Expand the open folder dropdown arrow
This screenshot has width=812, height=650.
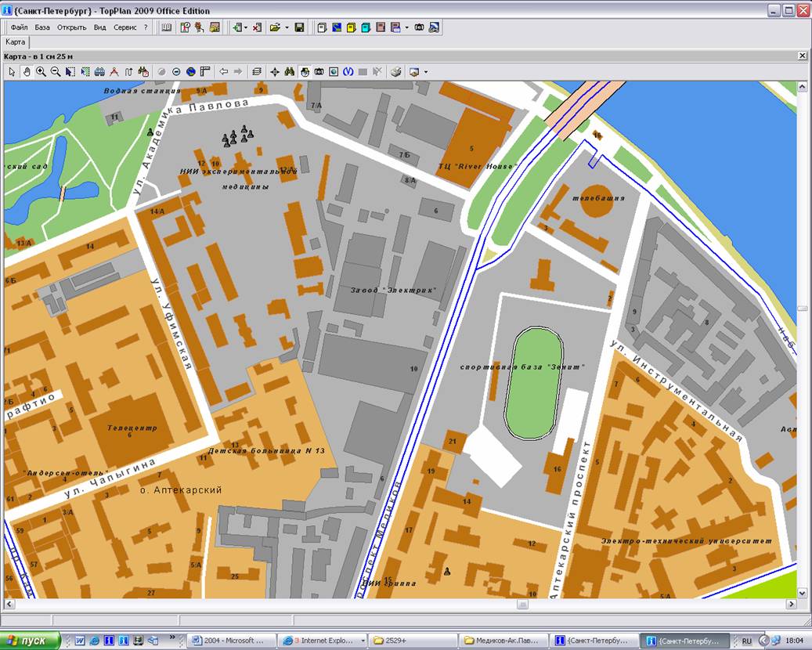point(287,27)
